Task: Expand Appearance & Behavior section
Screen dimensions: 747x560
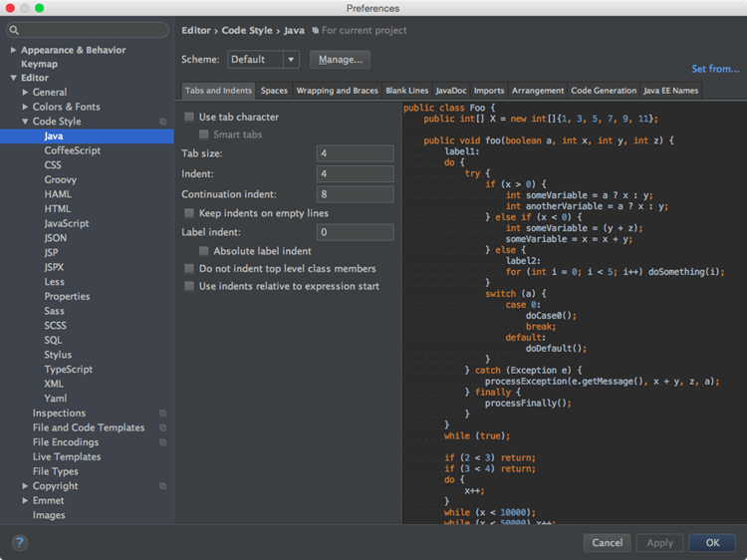Action: [13, 50]
